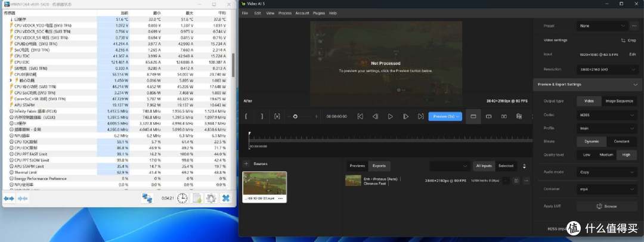This screenshot has width=644, height=242.
Task: Set quality level to High
Action: point(626,155)
